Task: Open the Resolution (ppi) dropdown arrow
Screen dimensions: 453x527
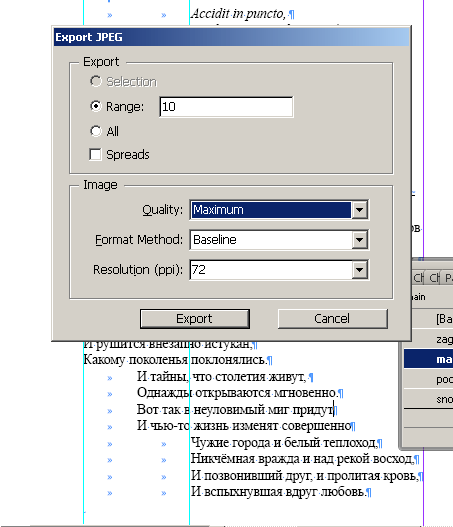Action: click(x=359, y=270)
